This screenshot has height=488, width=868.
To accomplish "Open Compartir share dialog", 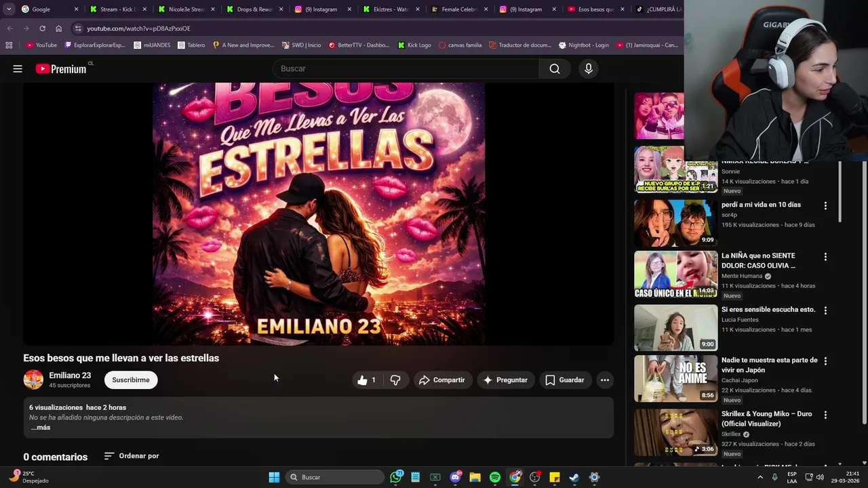I will 442,380.
